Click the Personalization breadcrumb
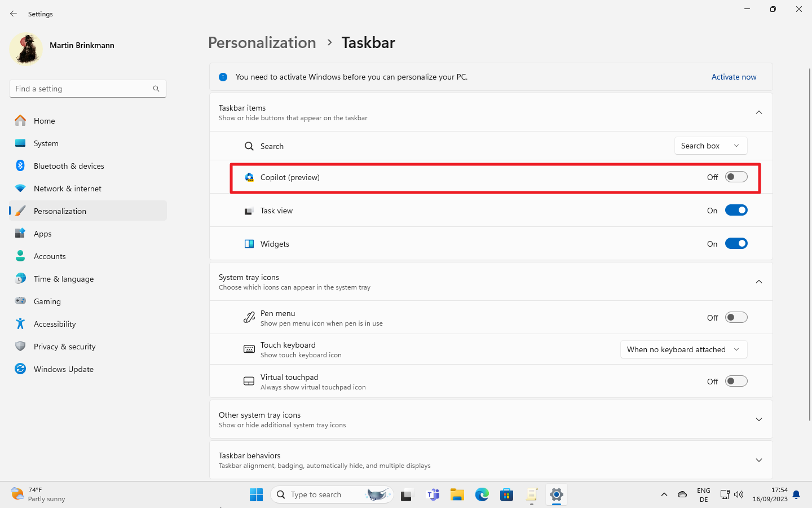The width and height of the screenshot is (812, 508). [x=262, y=43]
